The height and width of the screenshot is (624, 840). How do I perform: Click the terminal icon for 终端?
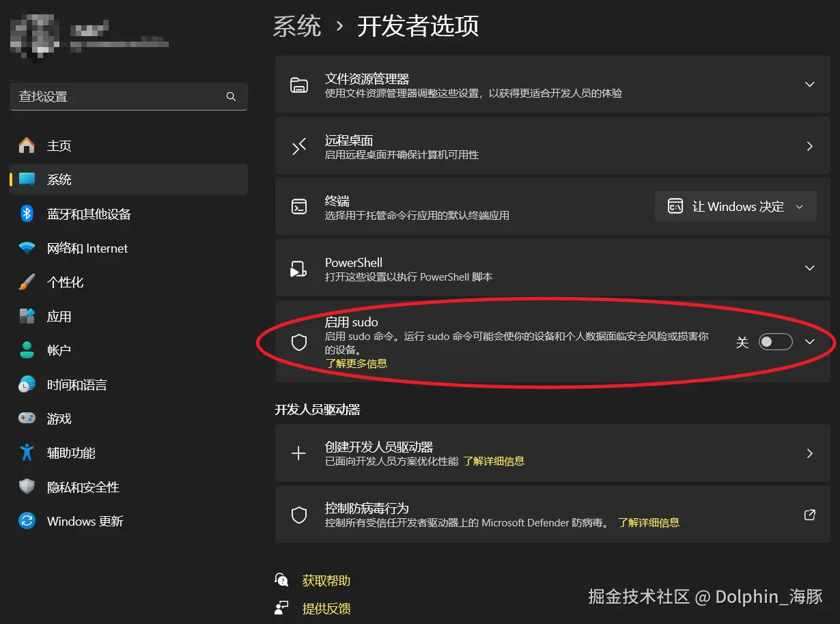pos(299,207)
